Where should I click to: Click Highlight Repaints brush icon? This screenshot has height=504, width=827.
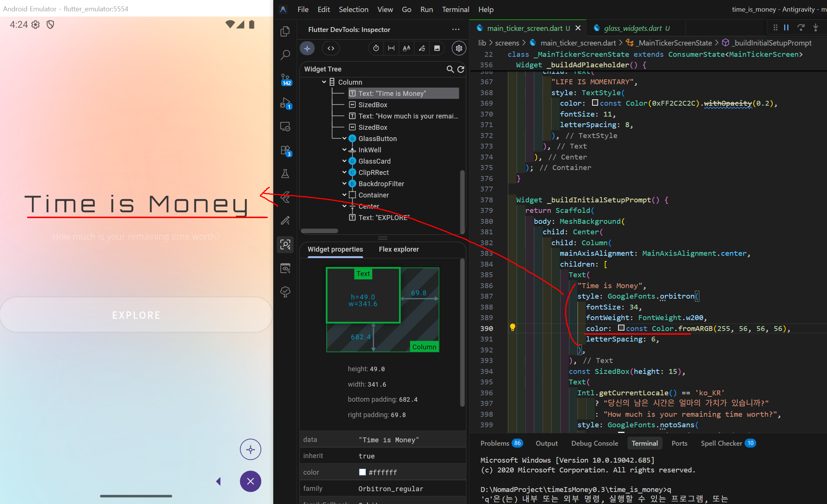pos(422,48)
